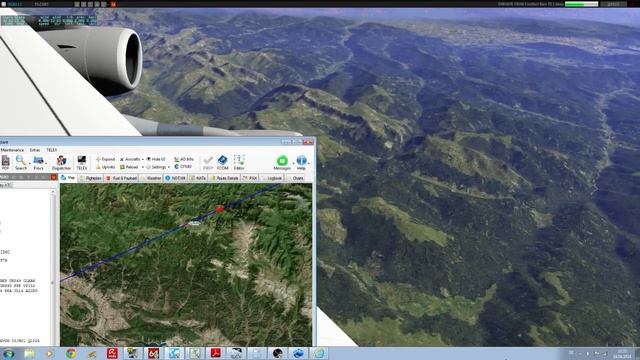The height and width of the screenshot is (360, 640).
Task: Expand the Search dropdown arrow
Action: pyautogui.click(x=29, y=163)
